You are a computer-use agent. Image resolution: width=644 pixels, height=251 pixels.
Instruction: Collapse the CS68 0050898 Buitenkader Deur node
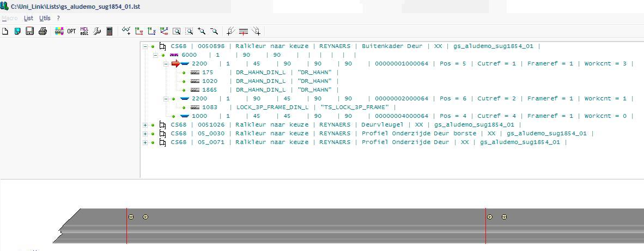pyautogui.click(x=145, y=46)
